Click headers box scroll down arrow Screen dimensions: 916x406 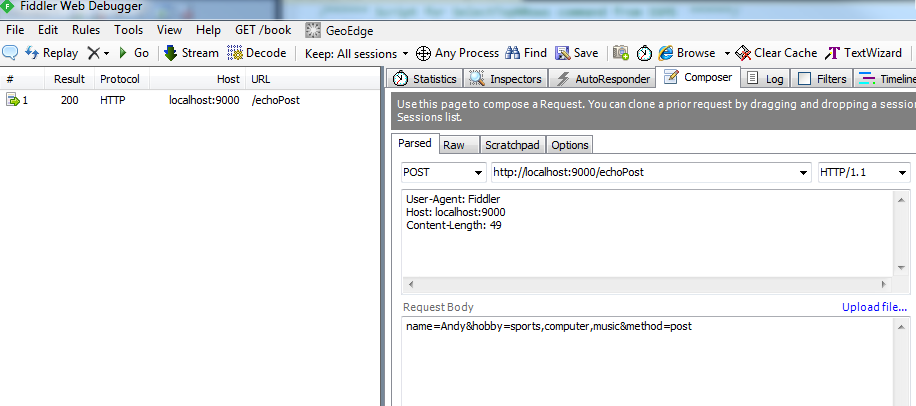click(x=901, y=268)
